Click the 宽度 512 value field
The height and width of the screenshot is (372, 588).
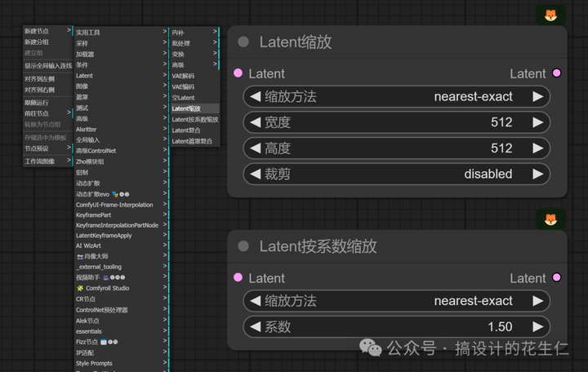(397, 122)
